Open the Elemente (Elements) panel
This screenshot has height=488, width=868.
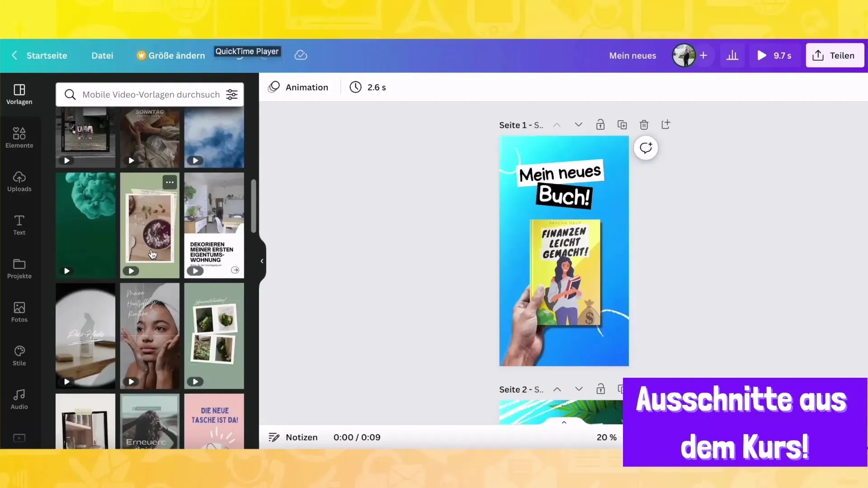click(19, 137)
